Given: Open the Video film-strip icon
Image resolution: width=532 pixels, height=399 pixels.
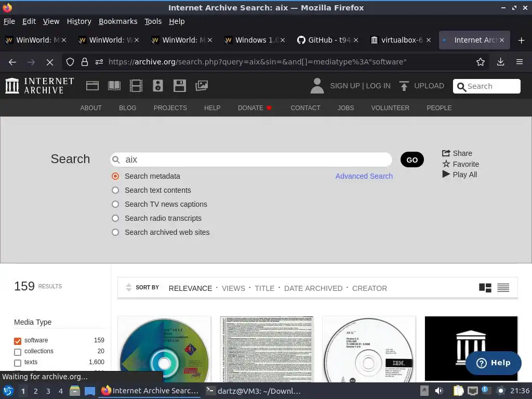Looking at the screenshot, I should 136,86.
